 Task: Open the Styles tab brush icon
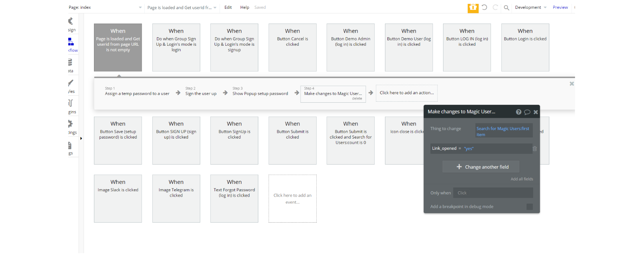(71, 83)
